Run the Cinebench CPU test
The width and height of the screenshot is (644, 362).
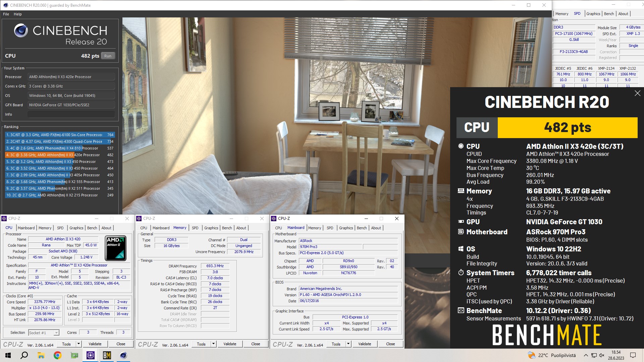[x=108, y=56]
